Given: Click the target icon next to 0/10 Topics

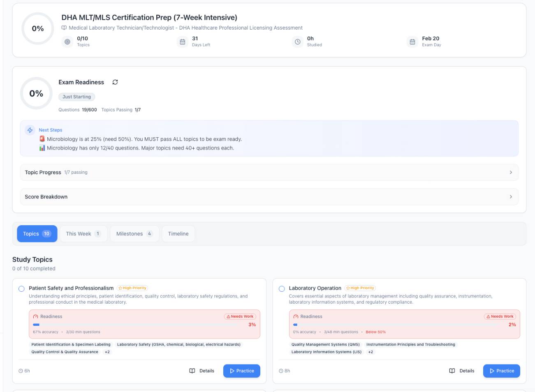Looking at the screenshot, I should (x=67, y=42).
